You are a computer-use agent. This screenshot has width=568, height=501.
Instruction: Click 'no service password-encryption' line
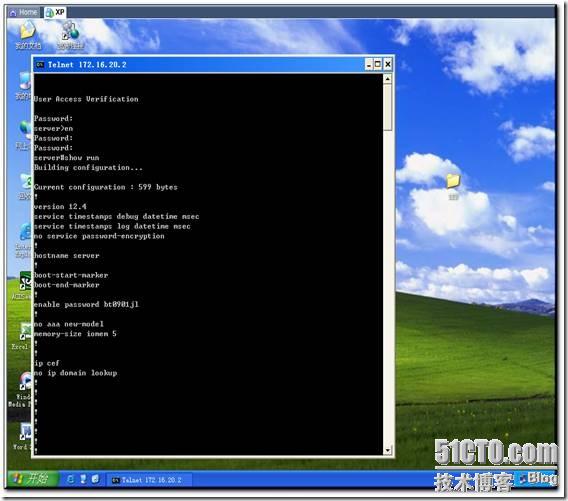click(99, 236)
